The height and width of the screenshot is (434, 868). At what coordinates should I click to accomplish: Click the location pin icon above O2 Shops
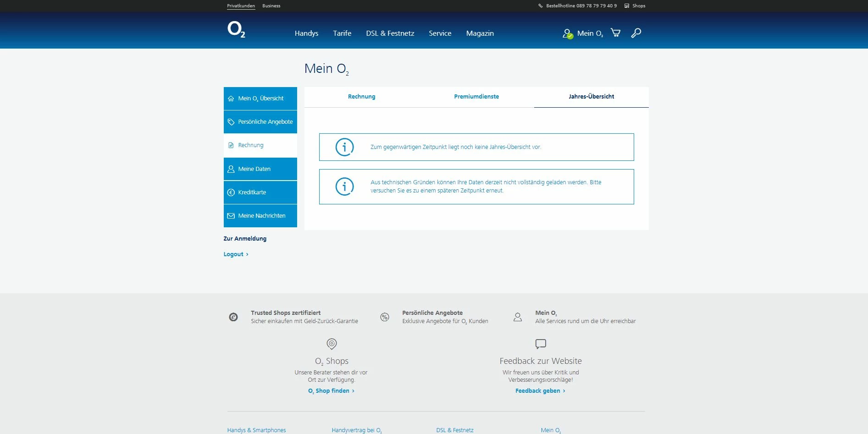coord(332,344)
